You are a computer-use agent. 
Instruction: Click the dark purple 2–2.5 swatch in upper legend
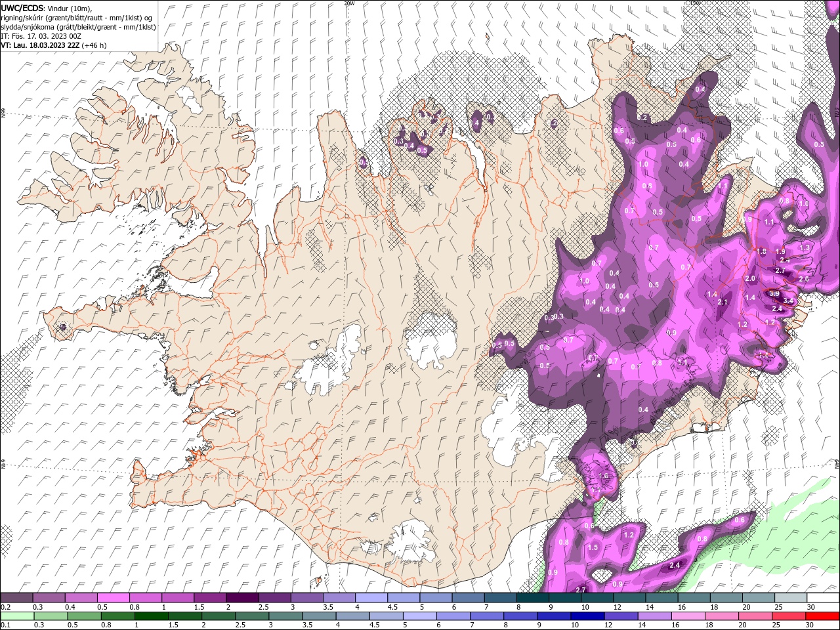pyautogui.click(x=241, y=598)
